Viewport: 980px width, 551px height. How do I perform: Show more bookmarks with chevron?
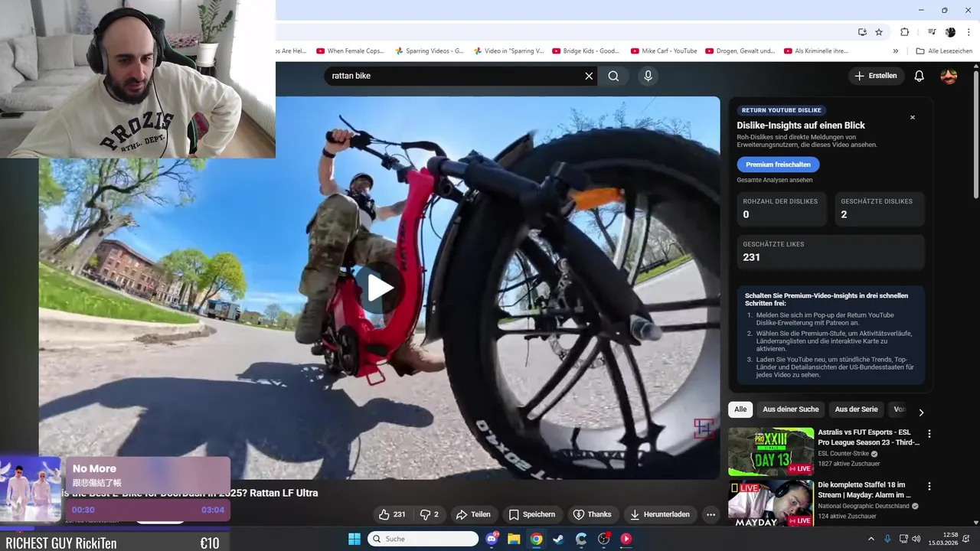pos(896,51)
